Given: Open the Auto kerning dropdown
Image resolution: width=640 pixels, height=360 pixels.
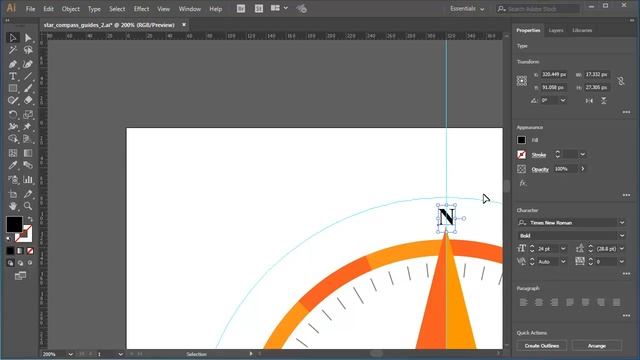Looking at the screenshot, I should (563, 262).
